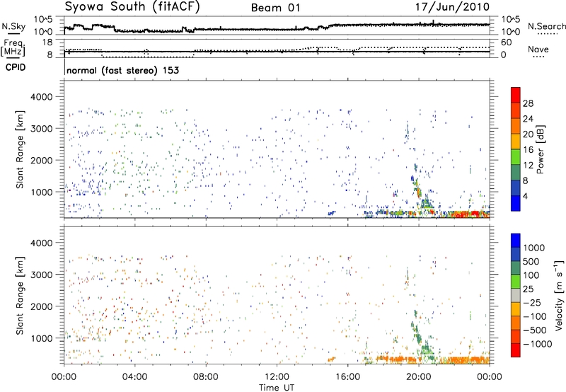
Task: Click the 'Freq. [MHz]' axis label
Action: [x=13, y=47]
